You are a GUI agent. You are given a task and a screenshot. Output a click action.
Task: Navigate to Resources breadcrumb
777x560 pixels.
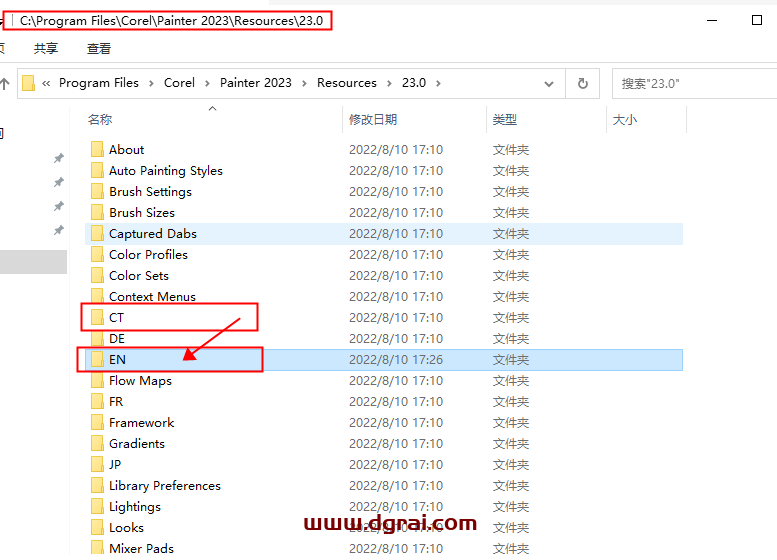click(x=347, y=83)
